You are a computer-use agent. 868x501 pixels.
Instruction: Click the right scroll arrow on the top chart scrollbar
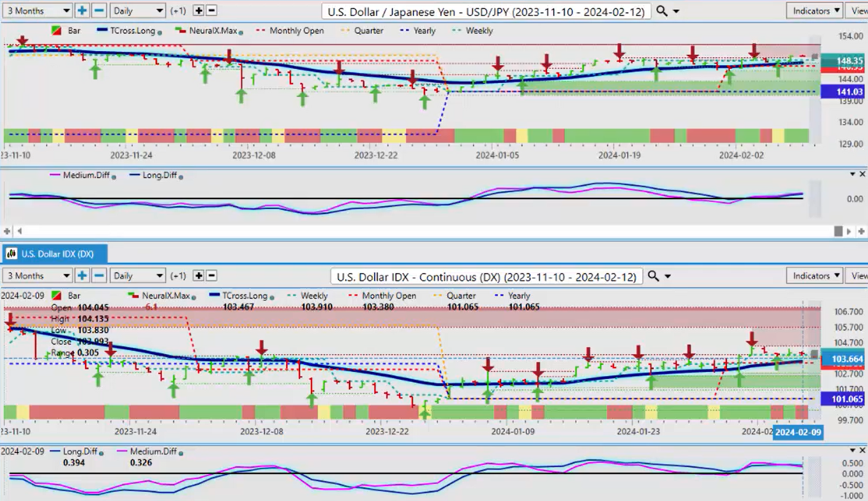click(850, 231)
